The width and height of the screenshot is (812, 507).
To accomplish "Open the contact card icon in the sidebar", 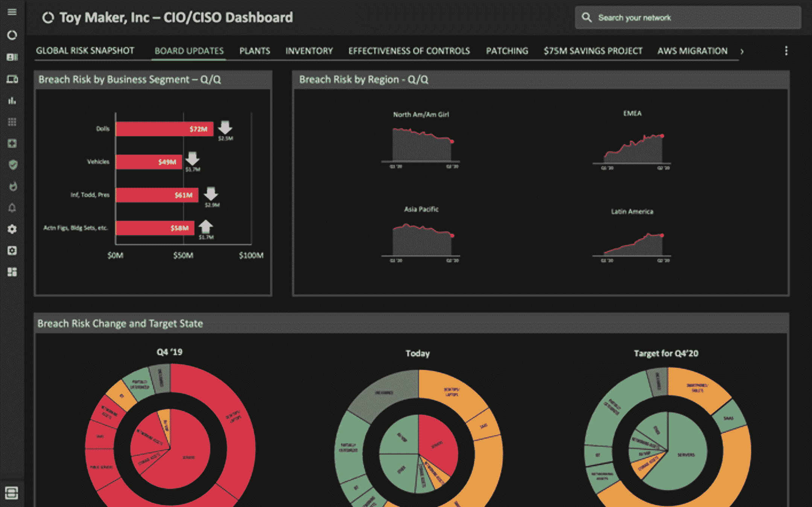I will coord(12,57).
